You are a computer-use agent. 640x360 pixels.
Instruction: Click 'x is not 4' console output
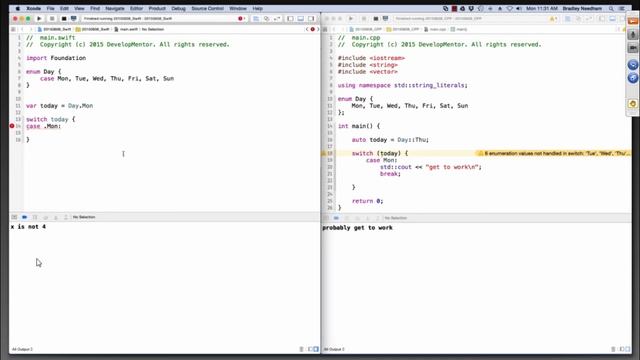click(x=28, y=227)
